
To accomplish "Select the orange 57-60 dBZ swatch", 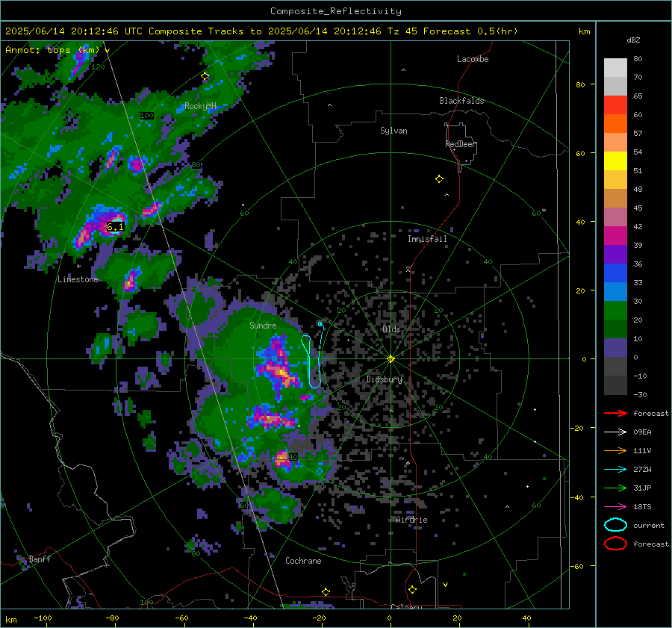I will tap(615, 124).
